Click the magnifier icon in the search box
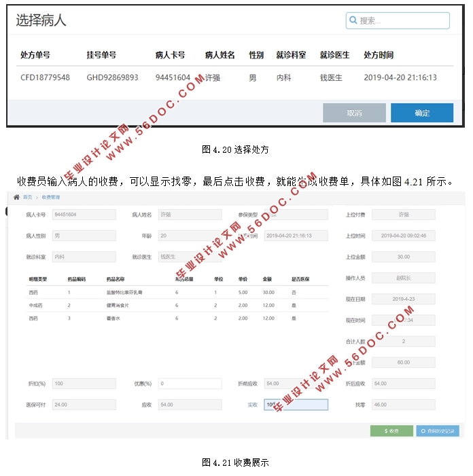 coord(353,20)
